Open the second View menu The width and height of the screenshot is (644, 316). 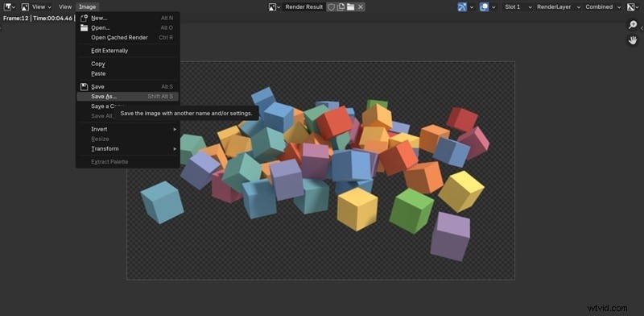(x=65, y=6)
